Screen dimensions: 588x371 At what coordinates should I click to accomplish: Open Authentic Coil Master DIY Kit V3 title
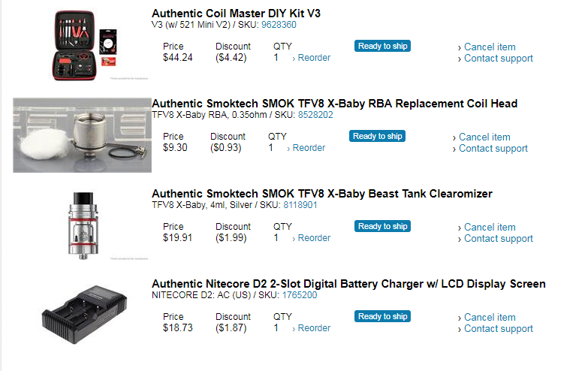pyautogui.click(x=237, y=14)
